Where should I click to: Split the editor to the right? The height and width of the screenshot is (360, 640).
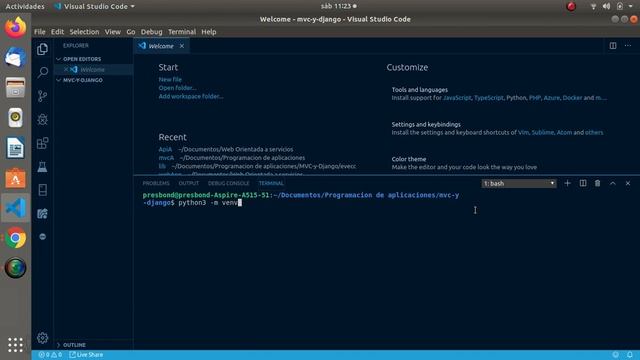point(613,46)
